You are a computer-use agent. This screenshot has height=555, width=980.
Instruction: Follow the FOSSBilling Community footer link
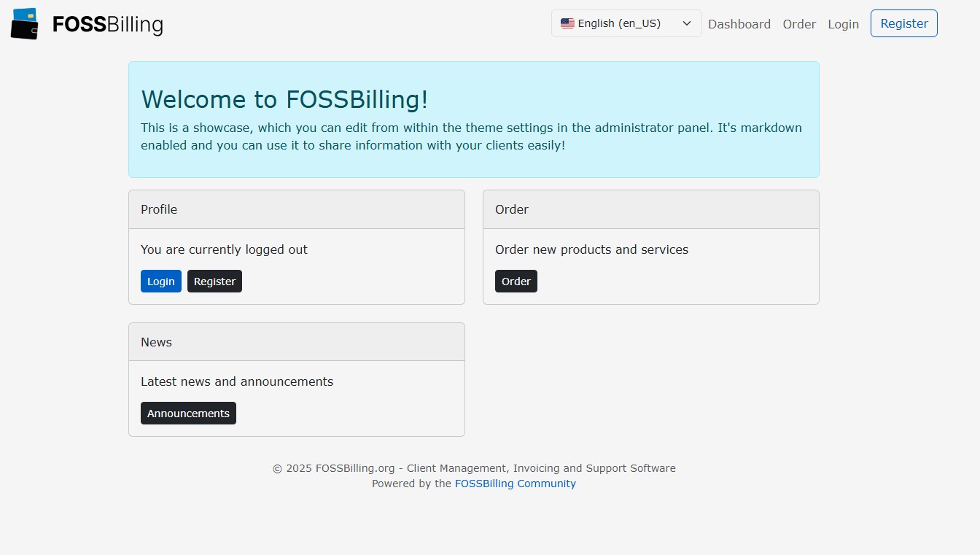(516, 484)
